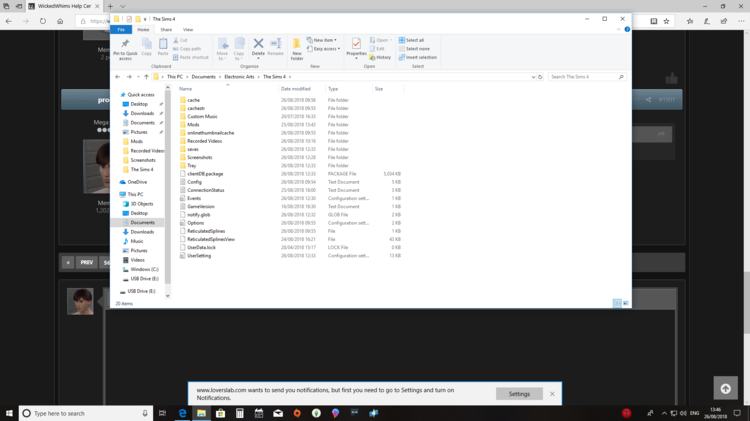Click Paste shortcut in ribbon
This screenshot has height=421, width=750.
191,57
